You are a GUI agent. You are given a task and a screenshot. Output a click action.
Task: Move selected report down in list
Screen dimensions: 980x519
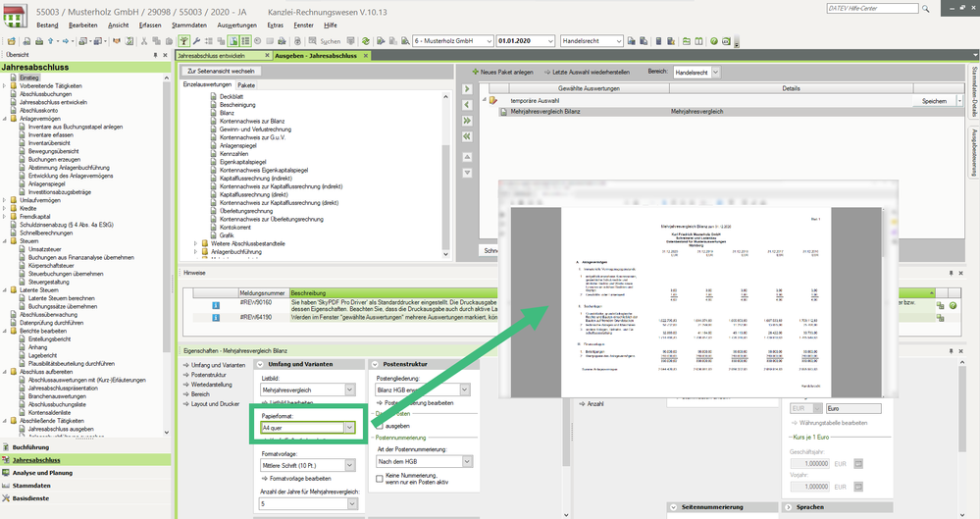click(467, 173)
